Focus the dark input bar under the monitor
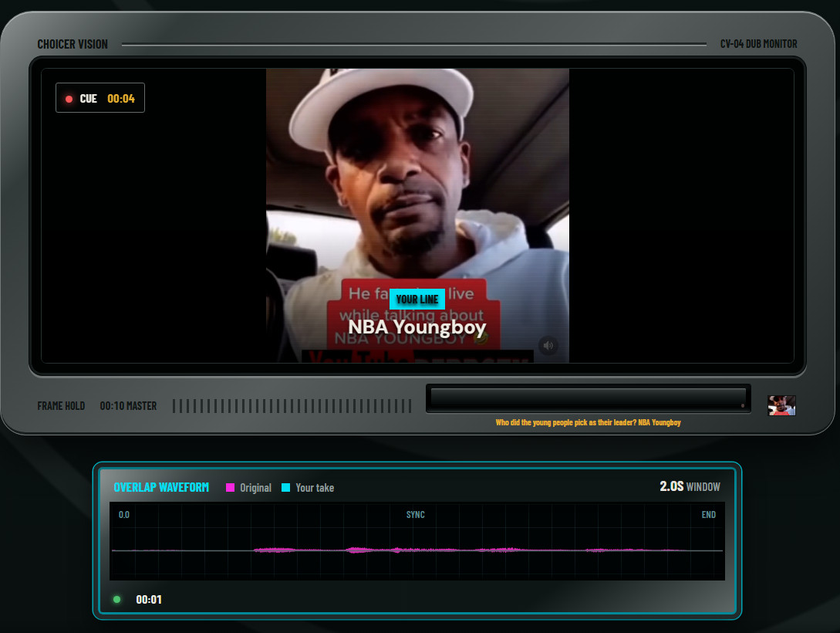Screen dimensions: 840x633 pos(589,399)
